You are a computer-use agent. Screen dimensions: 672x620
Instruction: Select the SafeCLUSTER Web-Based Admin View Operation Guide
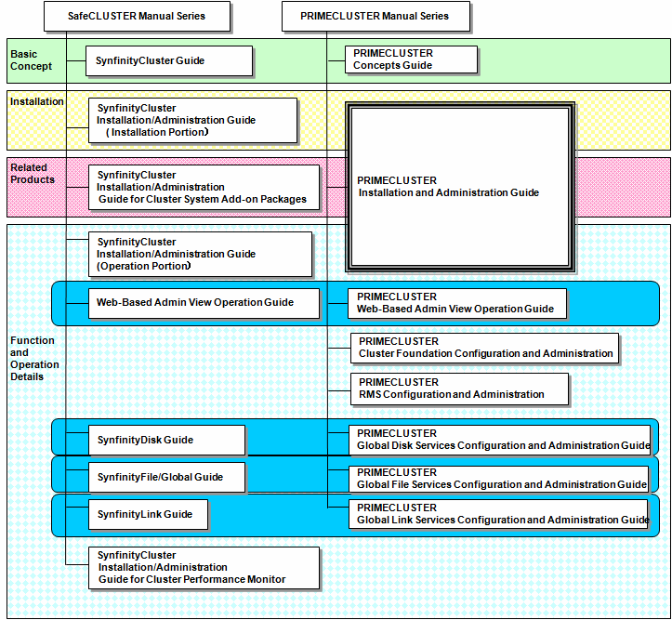204,303
